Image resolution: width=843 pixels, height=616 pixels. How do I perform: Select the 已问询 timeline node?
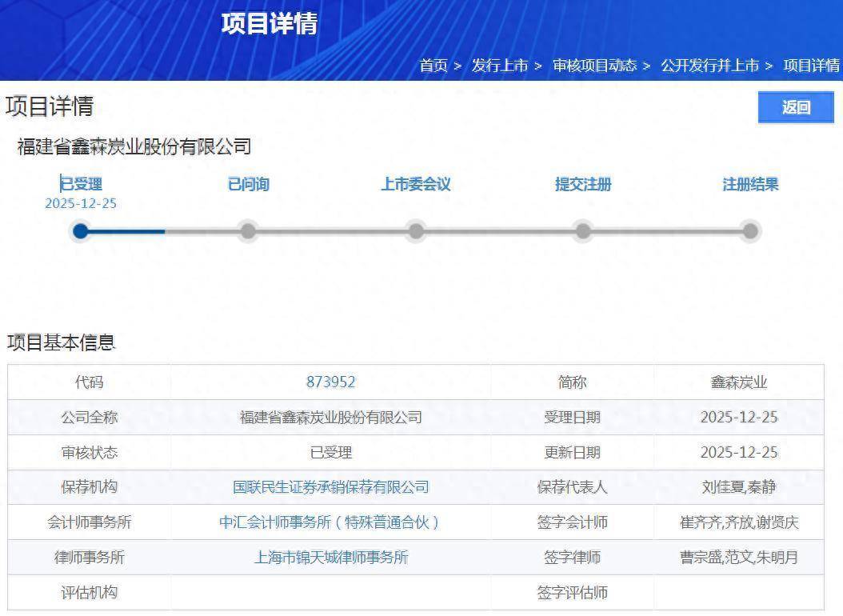tap(249, 231)
